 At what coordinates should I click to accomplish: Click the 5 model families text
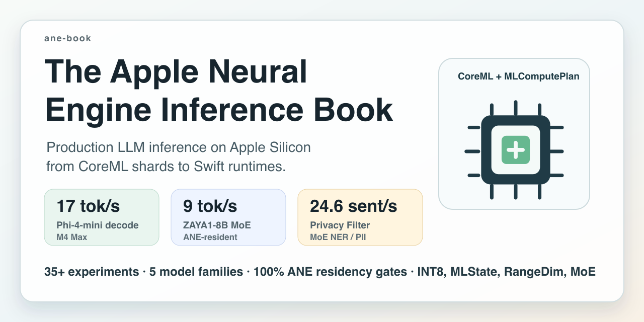tap(196, 272)
